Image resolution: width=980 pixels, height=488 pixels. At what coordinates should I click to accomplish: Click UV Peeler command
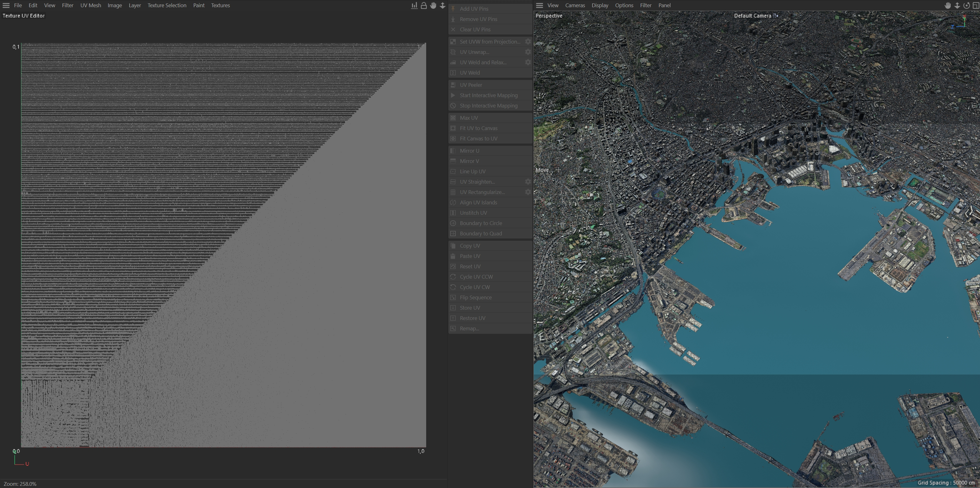[x=490, y=85]
